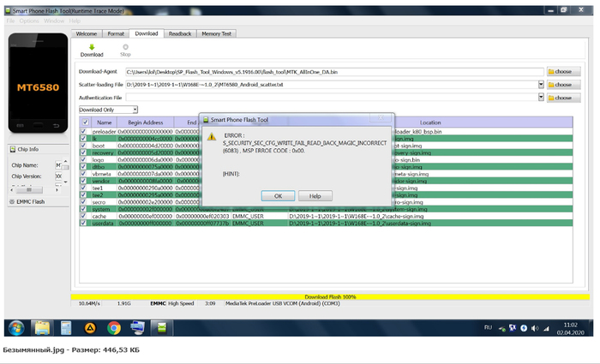Click Help in the error dialog
The image size is (600, 364).
click(x=315, y=196)
